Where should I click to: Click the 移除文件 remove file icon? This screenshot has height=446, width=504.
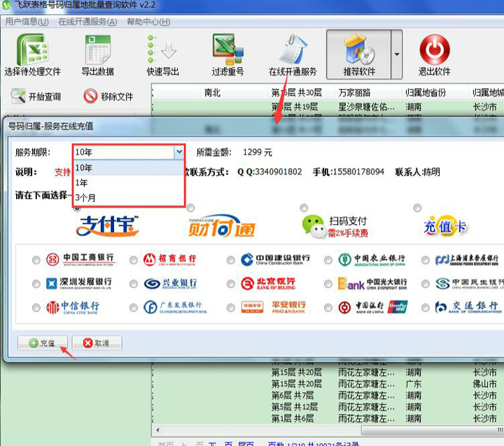[90, 96]
